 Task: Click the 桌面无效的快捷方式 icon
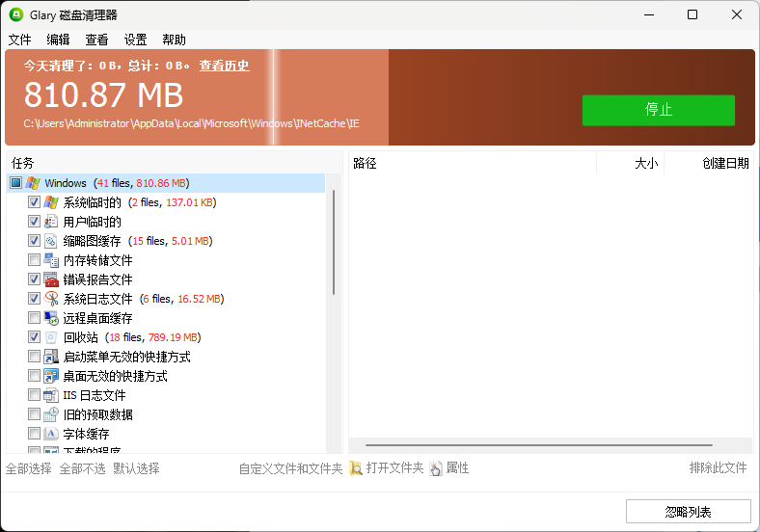click(x=51, y=376)
